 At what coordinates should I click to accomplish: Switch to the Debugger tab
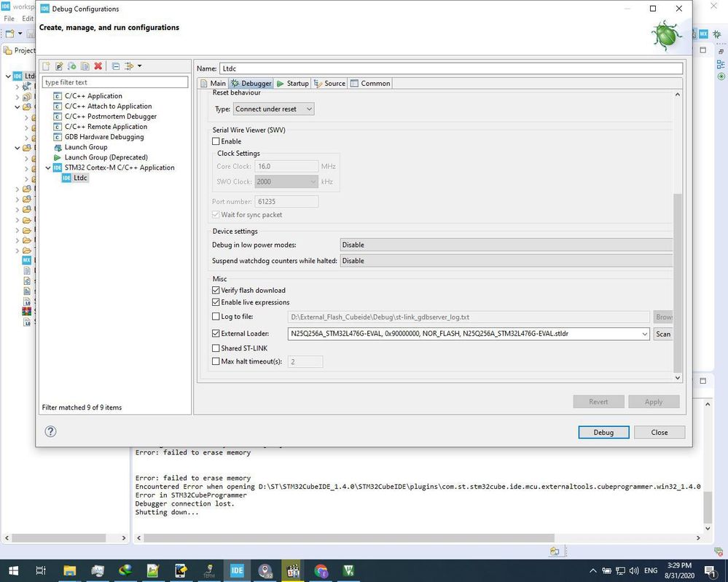coord(251,84)
